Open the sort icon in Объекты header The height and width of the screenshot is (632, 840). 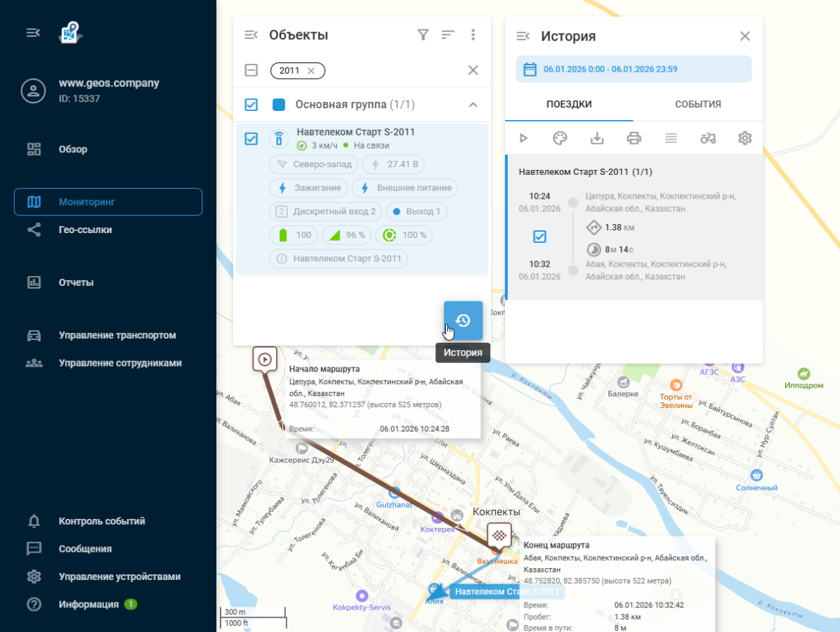pos(448,35)
